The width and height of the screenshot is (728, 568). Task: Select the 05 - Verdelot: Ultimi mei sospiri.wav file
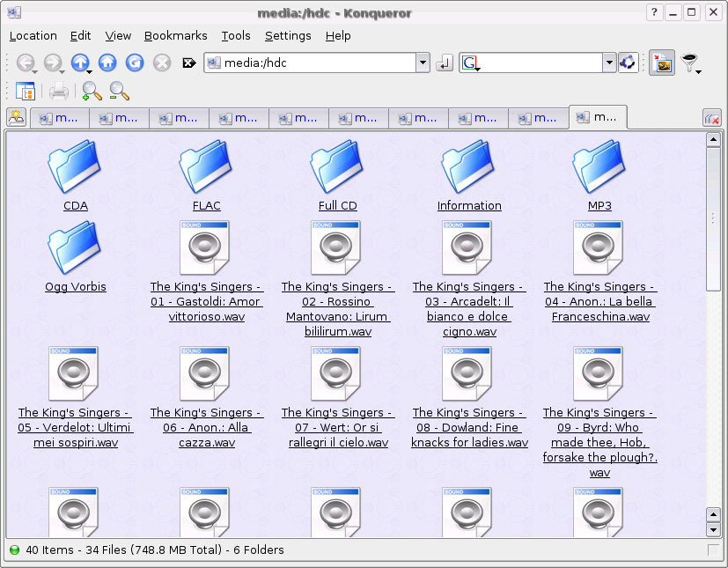76,397
